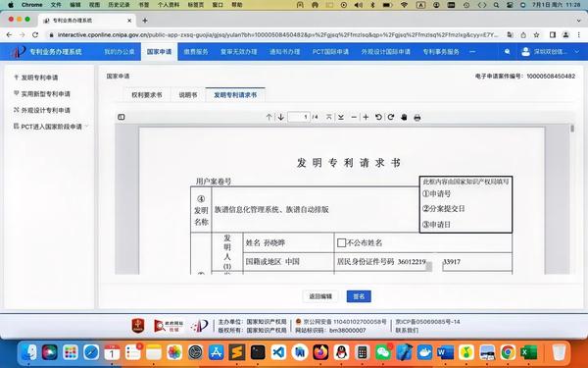Viewport: 588px width, 368px height.
Task: Select 发明专利申请 in left sidebar
Action: 39,78
